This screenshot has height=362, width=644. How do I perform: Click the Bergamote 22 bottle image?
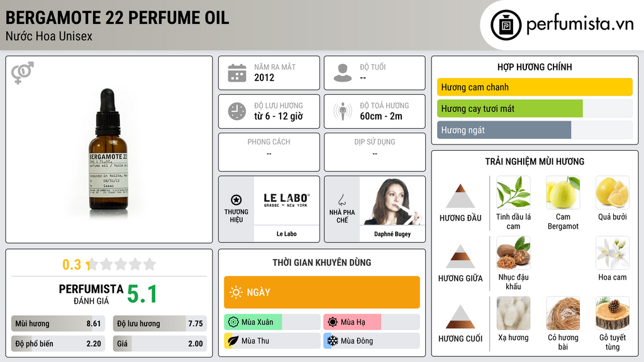point(108,150)
